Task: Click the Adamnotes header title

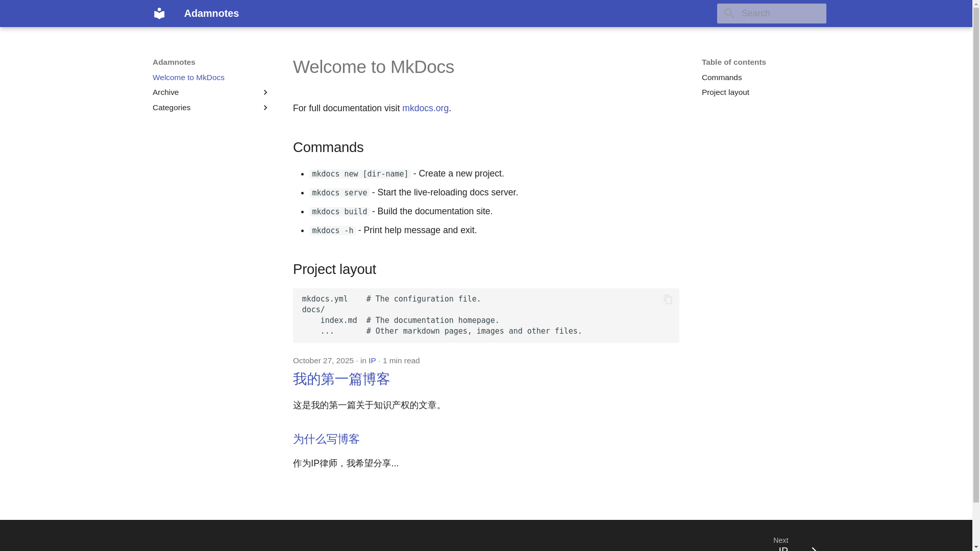Action: pos(211,13)
